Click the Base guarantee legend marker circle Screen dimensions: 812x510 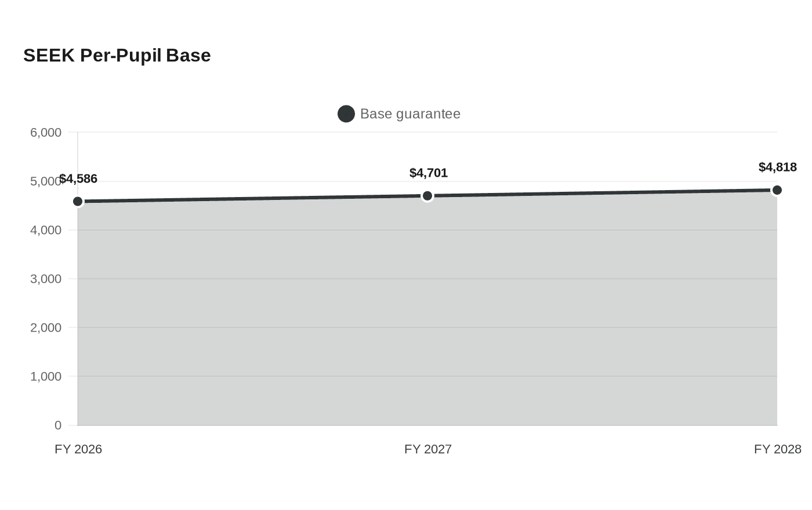pyautogui.click(x=346, y=114)
